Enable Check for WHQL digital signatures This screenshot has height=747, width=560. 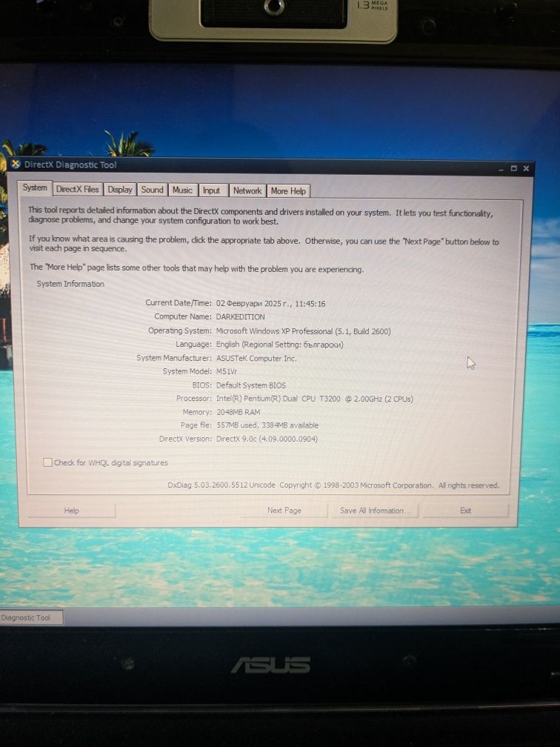pos(47,462)
